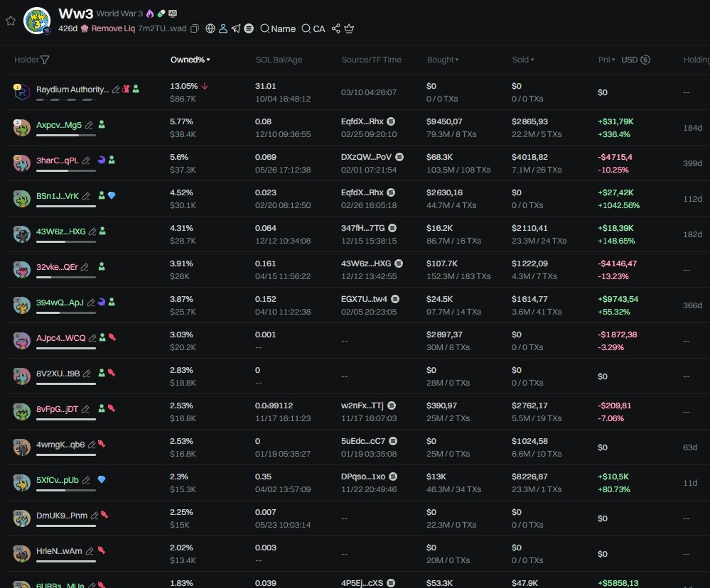Open holder 43W6z...HXG in Holder column
The width and height of the screenshot is (710, 588).
60,232
